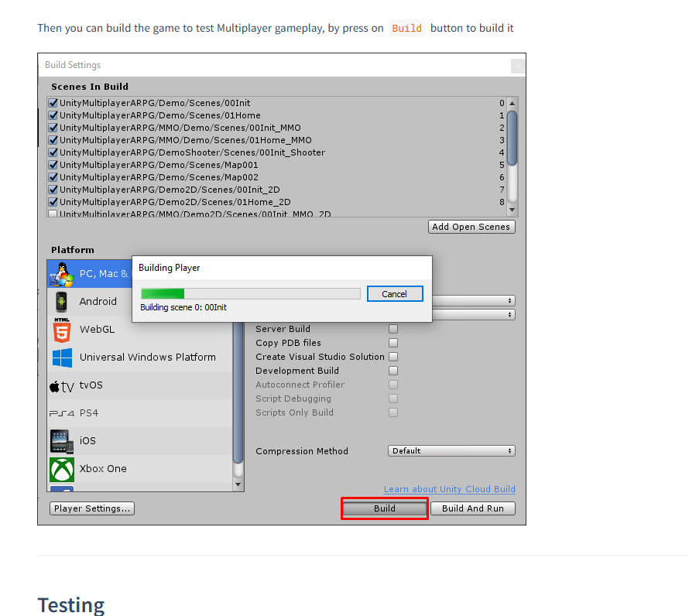The image size is (689, 616).
Task: Click the scene list scroll-down arrow
Action: tap(512, 210)
